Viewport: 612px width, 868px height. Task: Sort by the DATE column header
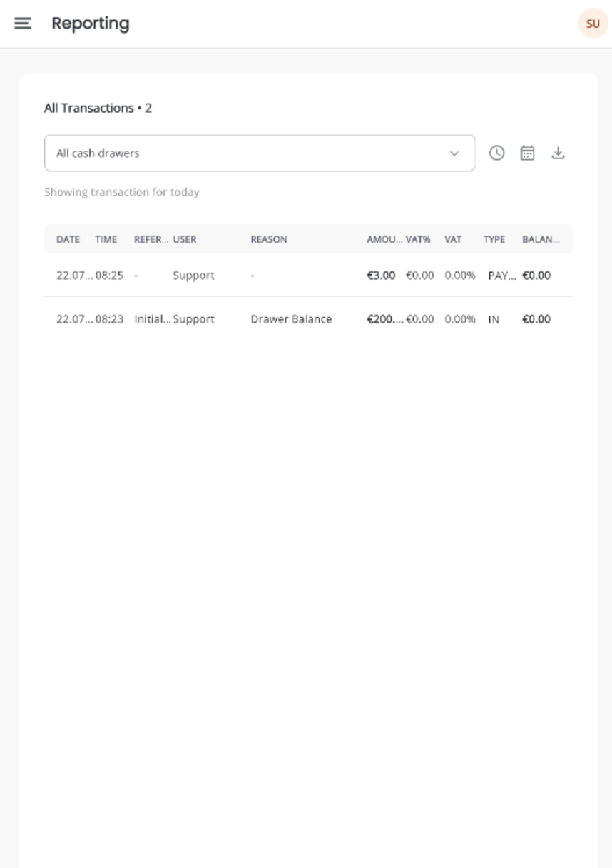[68, 239]
